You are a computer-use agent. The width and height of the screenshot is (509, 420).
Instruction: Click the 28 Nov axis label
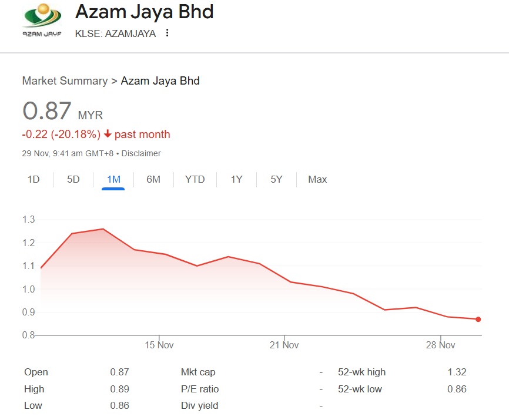pos(441,345)
